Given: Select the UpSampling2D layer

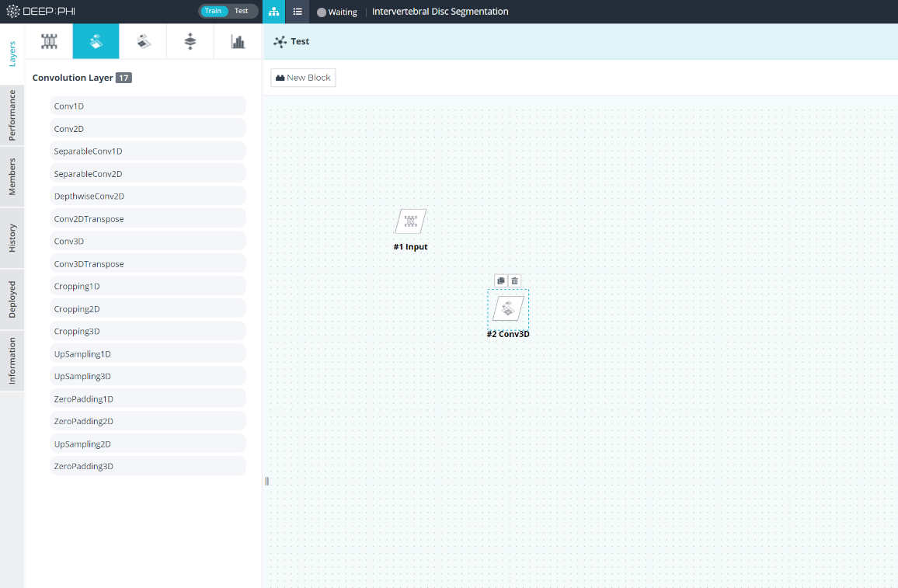Looking at the screenshot, I should click(148, 444).
